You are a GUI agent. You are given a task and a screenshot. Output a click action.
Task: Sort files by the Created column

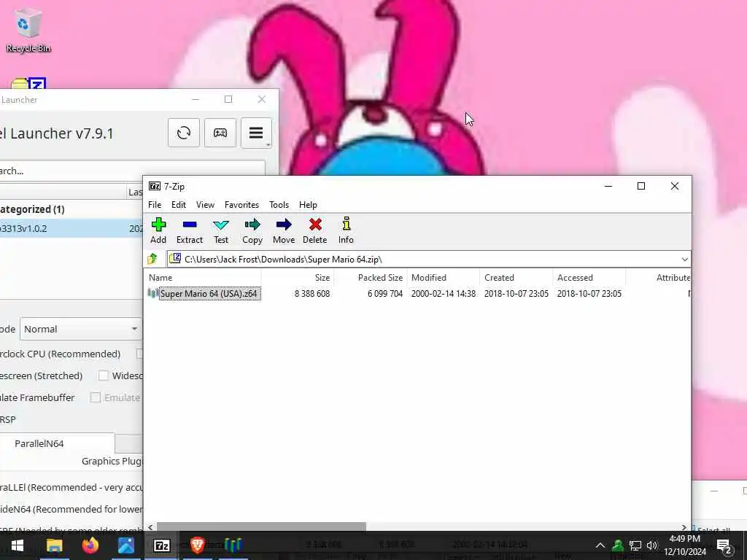pos(517,278)
